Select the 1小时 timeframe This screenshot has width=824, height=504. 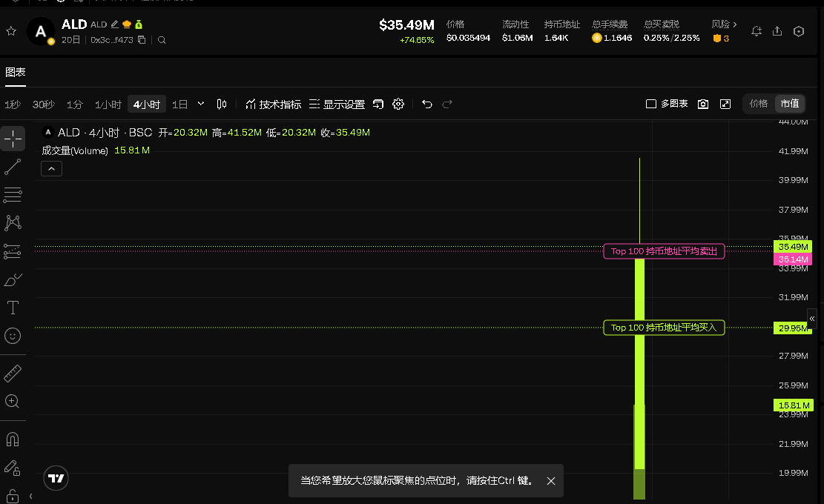click(108, 105)
